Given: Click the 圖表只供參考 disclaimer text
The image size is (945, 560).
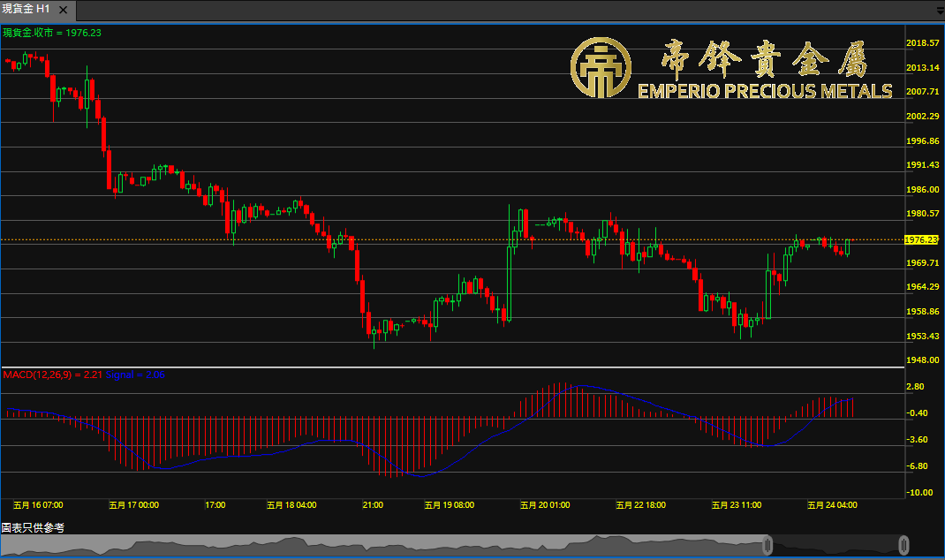Looking at the screenshot, I should (33, 527).
